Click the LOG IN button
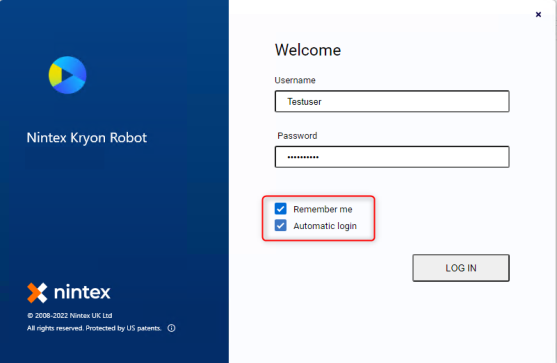 click(461, 268)
